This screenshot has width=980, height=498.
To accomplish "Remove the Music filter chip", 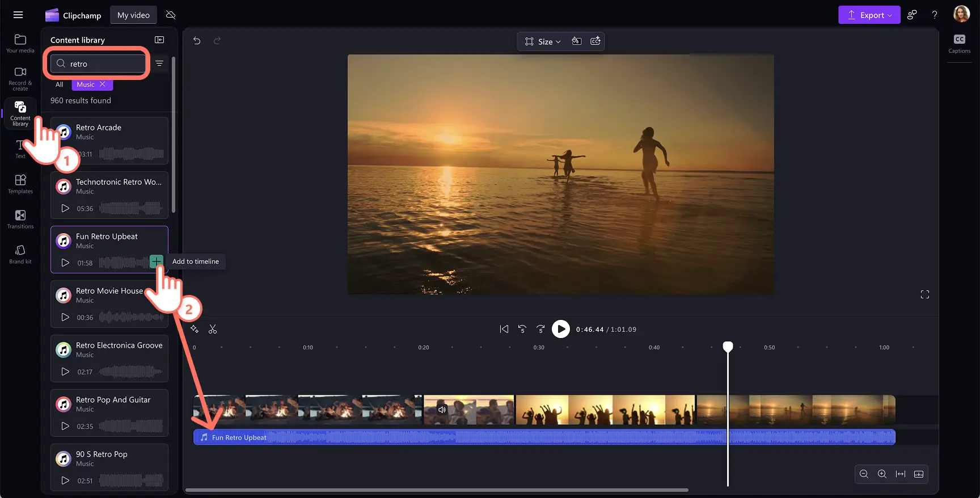I will pyautogui.click(x=103, y=85).
